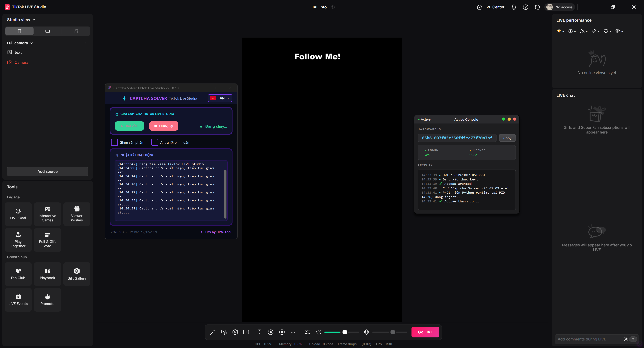Mute the microphone icon
Screen dimensions: 644x348
(x=366, y=332)
